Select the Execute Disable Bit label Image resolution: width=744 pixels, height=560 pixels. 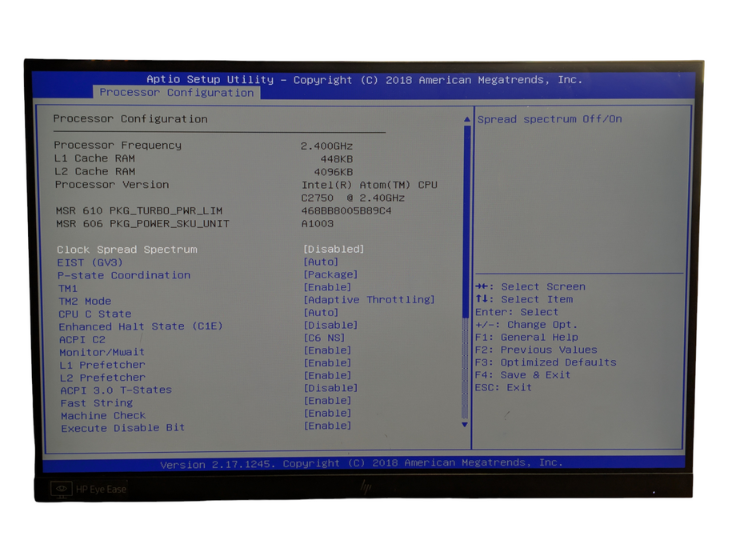[123, 428]
